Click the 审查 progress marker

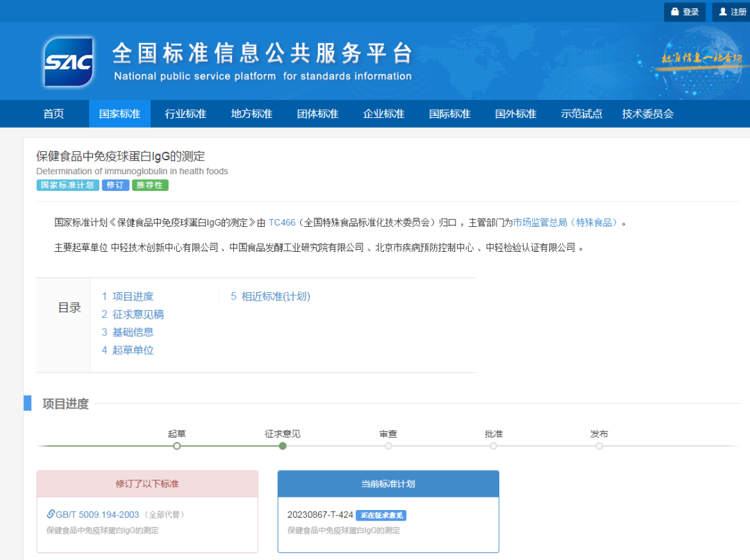388,446
